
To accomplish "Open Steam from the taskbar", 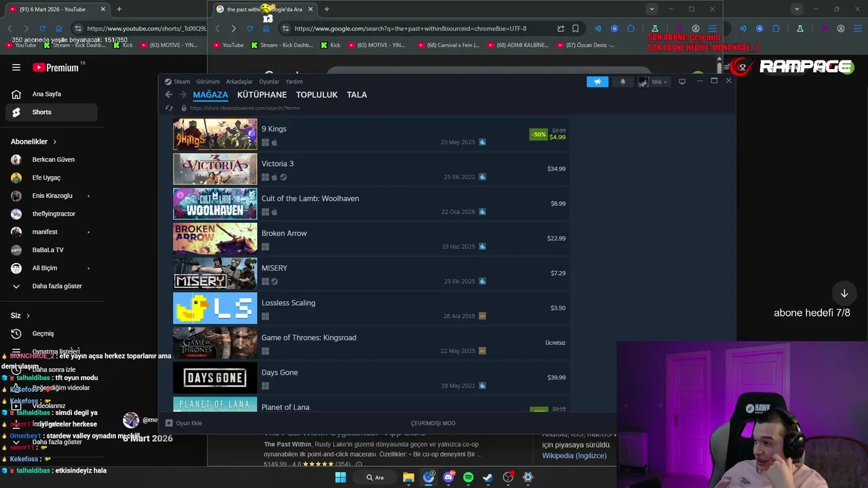I will click(x=488, y=477).
